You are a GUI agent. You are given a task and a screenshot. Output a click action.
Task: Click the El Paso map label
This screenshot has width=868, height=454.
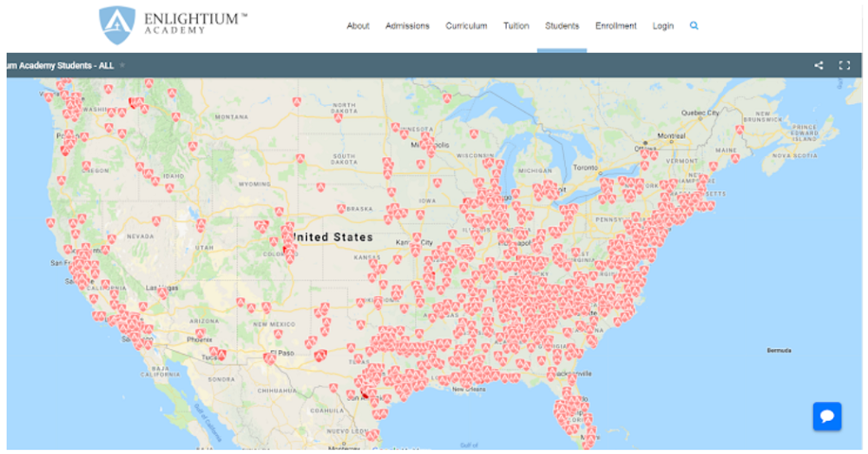(282, 353)
